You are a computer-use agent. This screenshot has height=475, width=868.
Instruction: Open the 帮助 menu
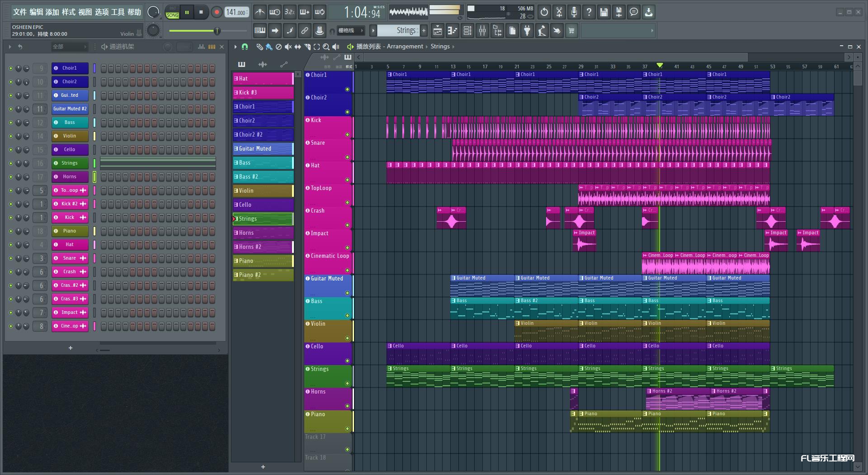pos(134,12)
